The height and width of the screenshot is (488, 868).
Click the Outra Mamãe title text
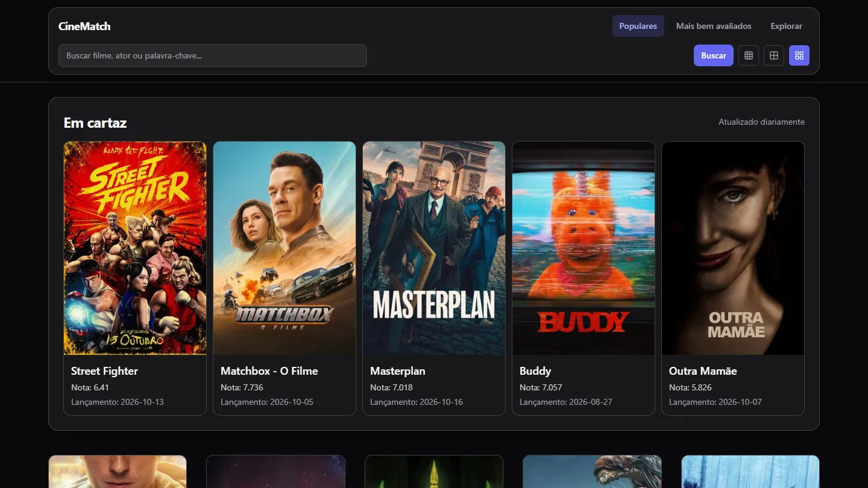click(703, 371)
